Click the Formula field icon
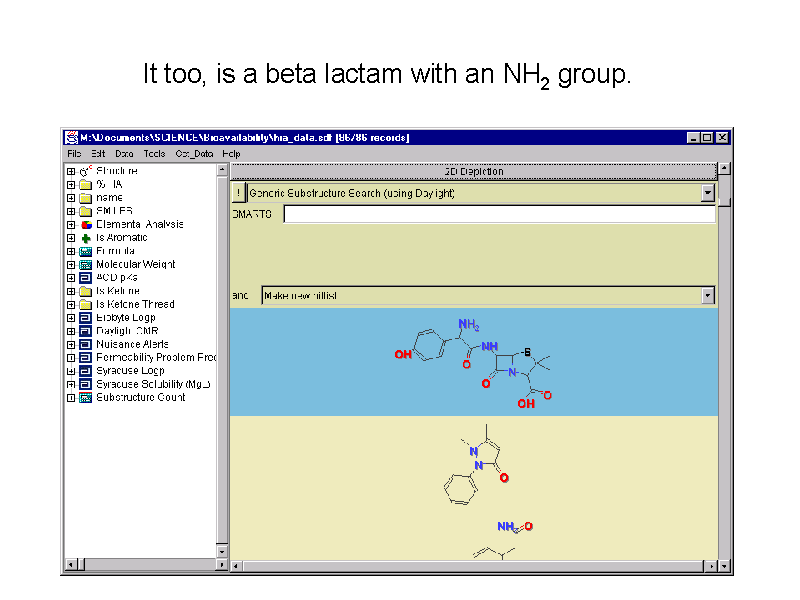Image resolution: width=800 pixels, height=600 pixels. pos(86,251)
